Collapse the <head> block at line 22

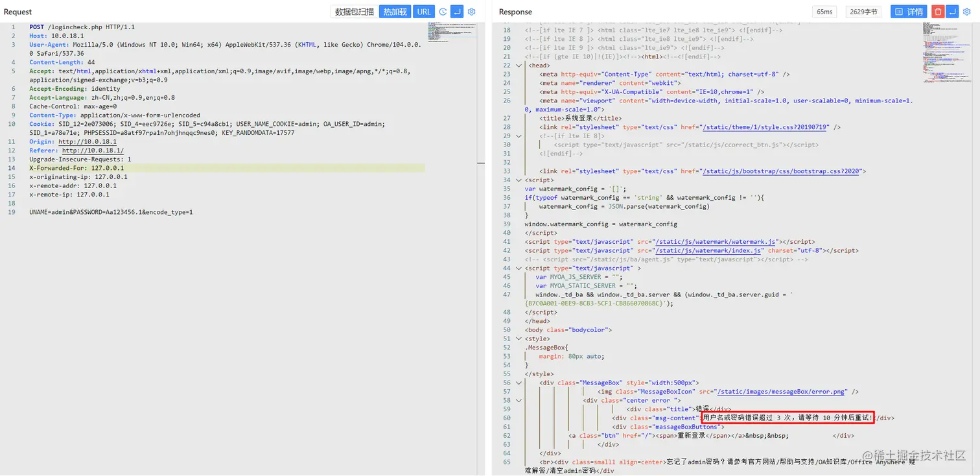pos(519,65)
